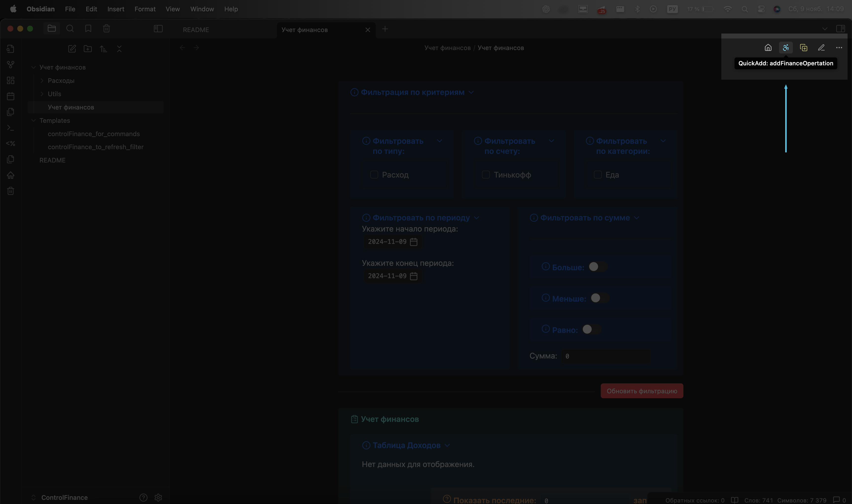Click the bookmark icon in top toolbar
This screenshot has height=504, width=852.
click(x=88, y=29)
